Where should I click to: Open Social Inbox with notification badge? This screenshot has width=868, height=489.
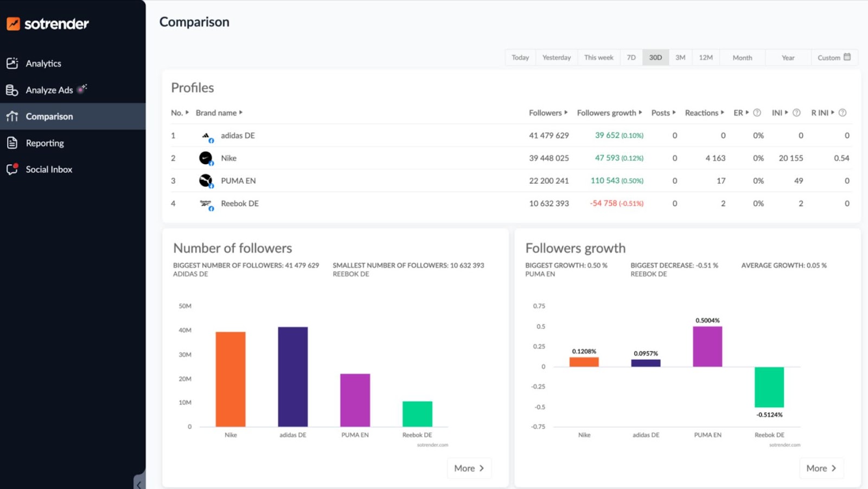tap(12, 169)
